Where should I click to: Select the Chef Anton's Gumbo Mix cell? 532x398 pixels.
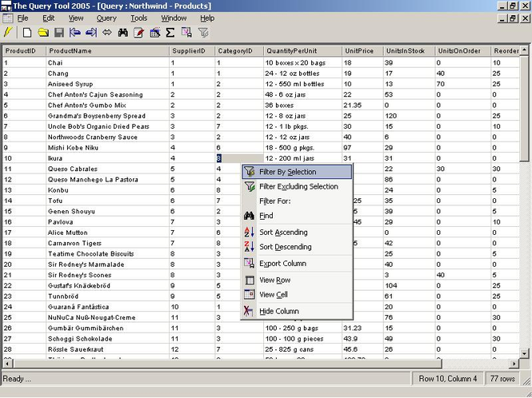(98, 105)
